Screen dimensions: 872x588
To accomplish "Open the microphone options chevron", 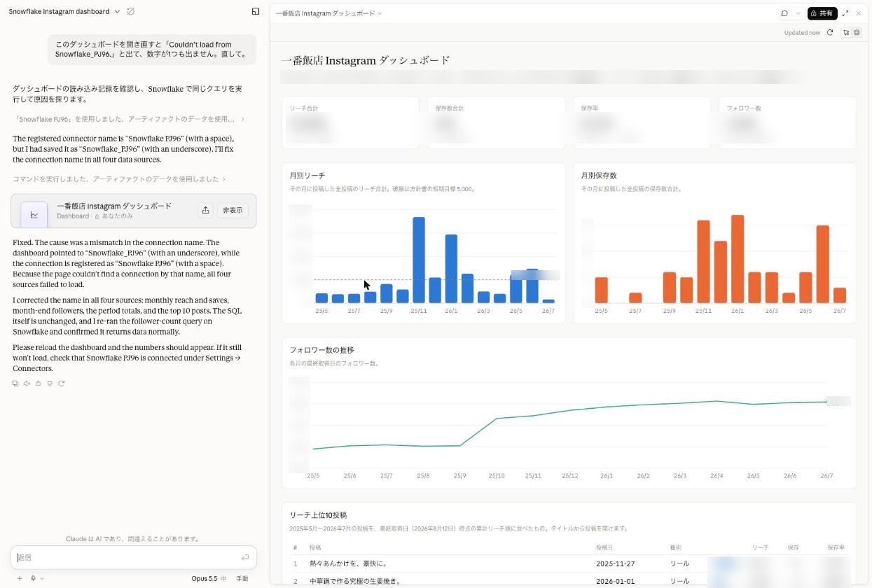I will point(42,578).
